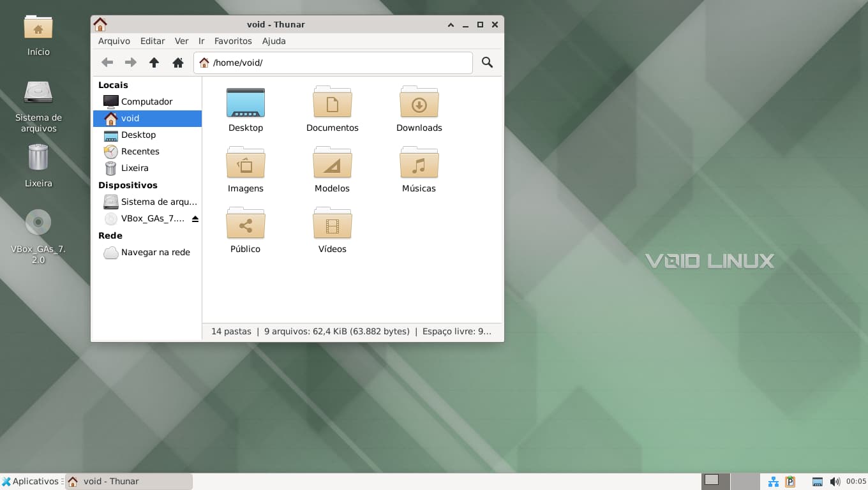Open the Favoritos menu
The image size is (868, 490).
point(233,41)
